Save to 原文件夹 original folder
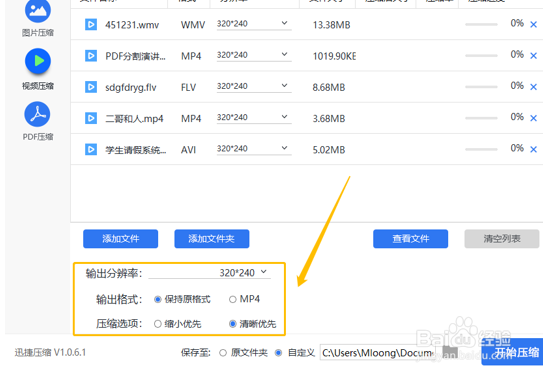This screenshot has height=375, width=543. point(223,353)
